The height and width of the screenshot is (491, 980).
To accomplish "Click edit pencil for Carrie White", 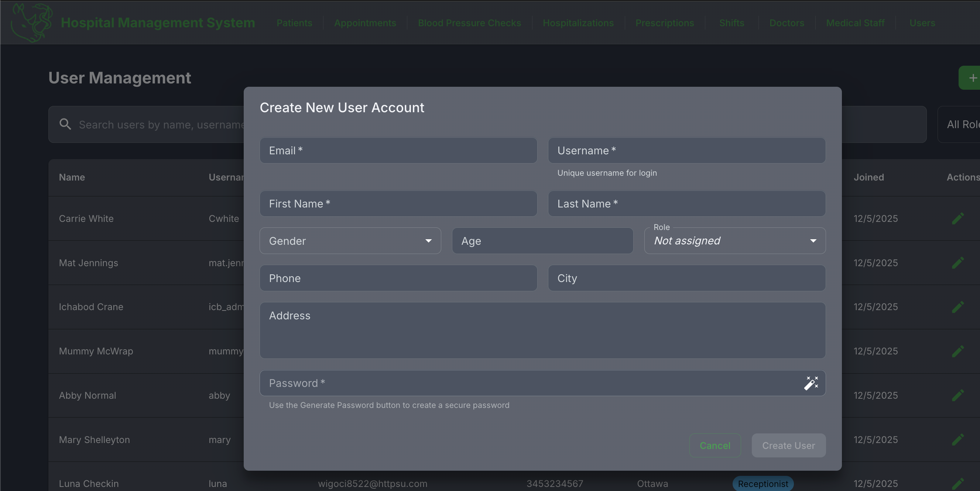I will pos(957,219).
